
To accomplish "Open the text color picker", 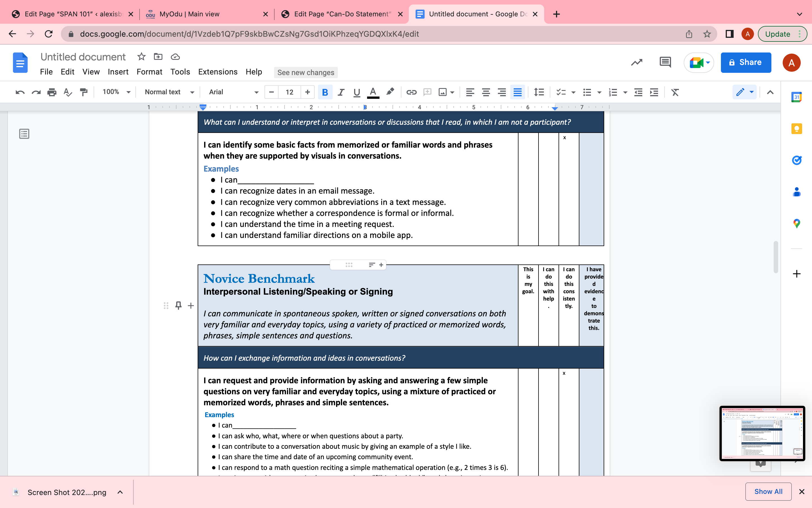I will click(x=373, y=92).
